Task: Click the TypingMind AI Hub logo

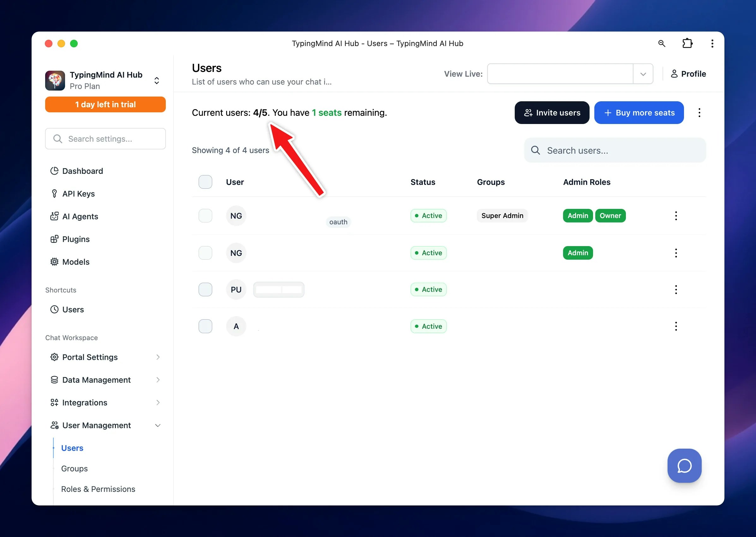Action: pos(55,80)
